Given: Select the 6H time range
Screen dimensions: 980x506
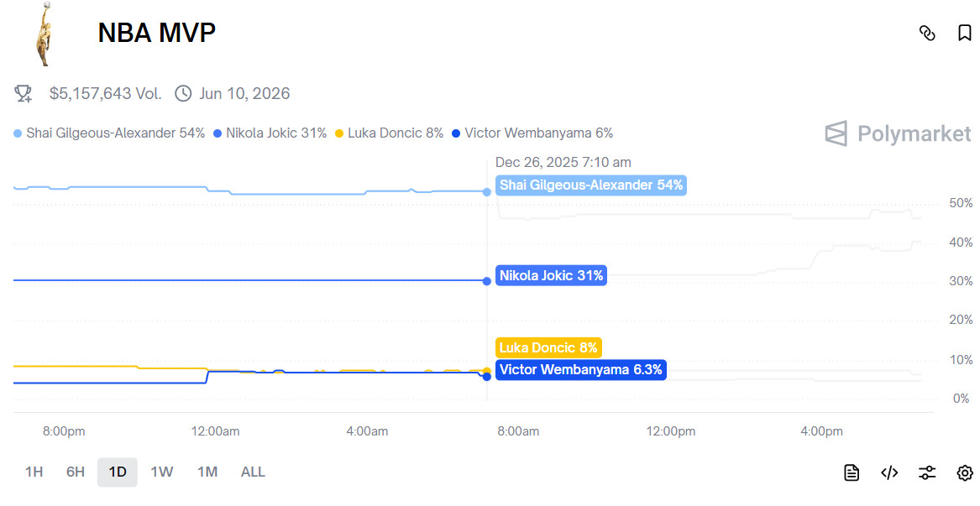Looking at the screenshot, I should click(x=76, y=472).
